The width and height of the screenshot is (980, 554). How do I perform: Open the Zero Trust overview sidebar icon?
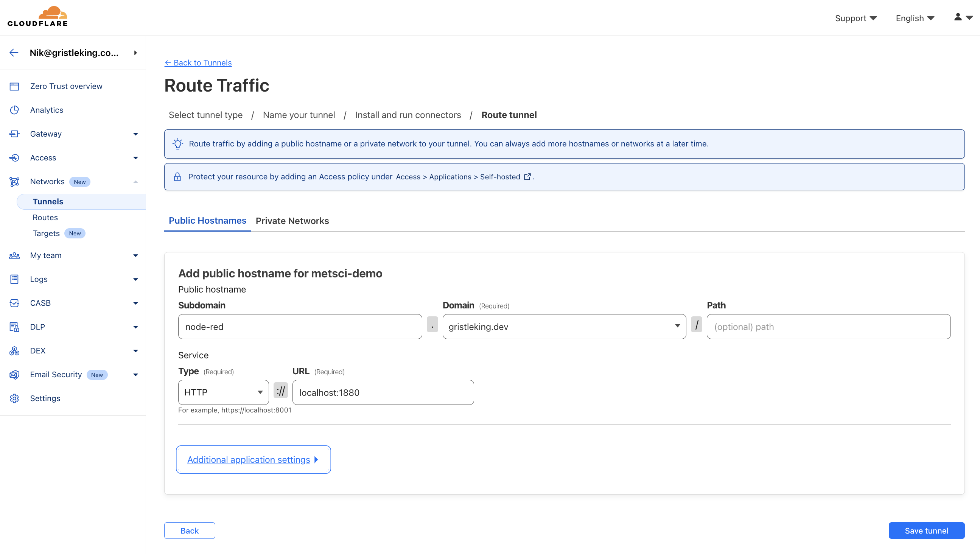(14, 86)
